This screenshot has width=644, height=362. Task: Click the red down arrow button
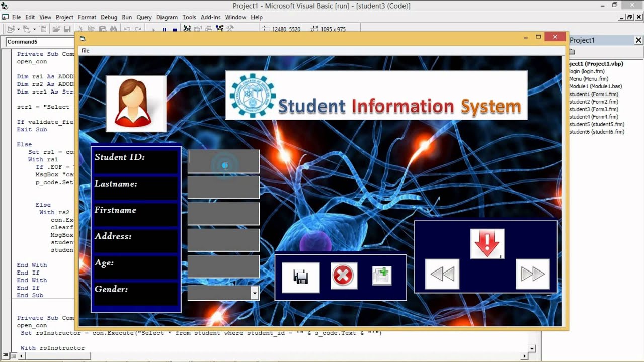pos(487,244)
